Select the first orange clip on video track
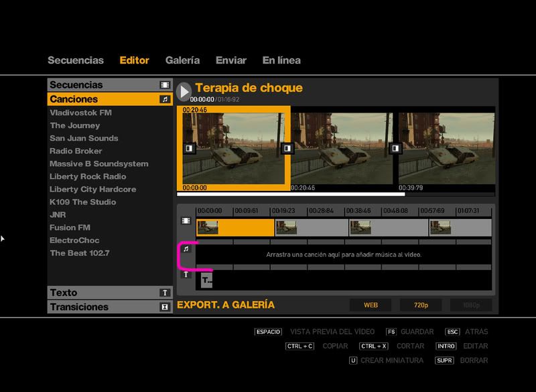The image size is (536, 392). tap(235, 228)
